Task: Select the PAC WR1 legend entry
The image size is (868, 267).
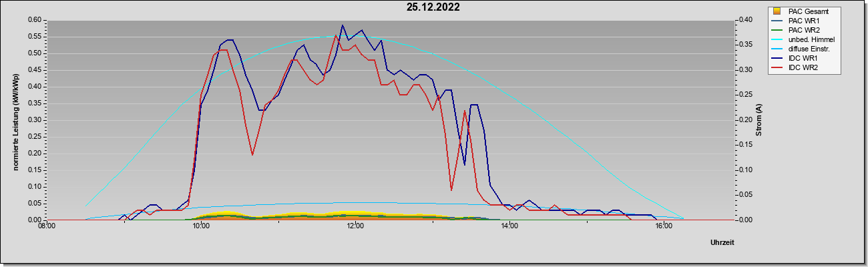Action: (803, 21)
